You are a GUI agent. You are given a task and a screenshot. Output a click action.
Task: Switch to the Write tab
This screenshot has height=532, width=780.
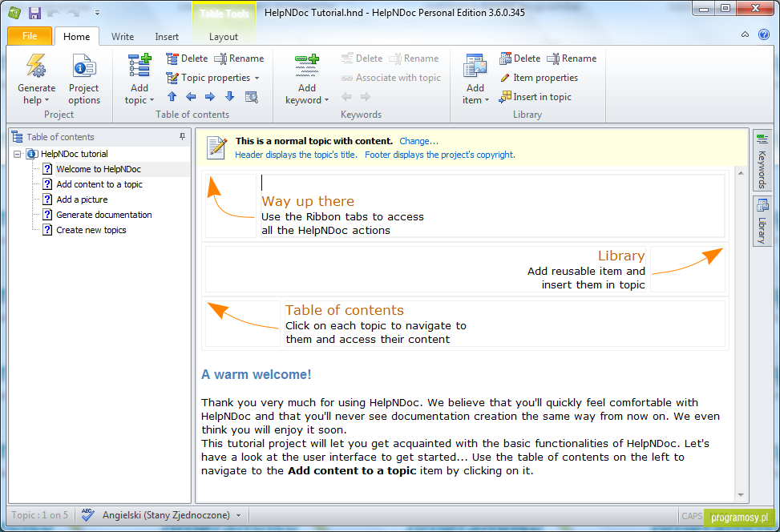pyautogui.click(x=123, y=36)
